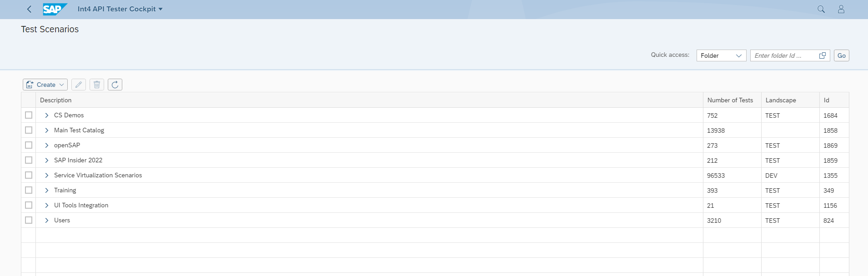The image size is (868, 276).
Task: Tick the Training row checkbox
Action: pyautogui.click(x=29, y=190)
